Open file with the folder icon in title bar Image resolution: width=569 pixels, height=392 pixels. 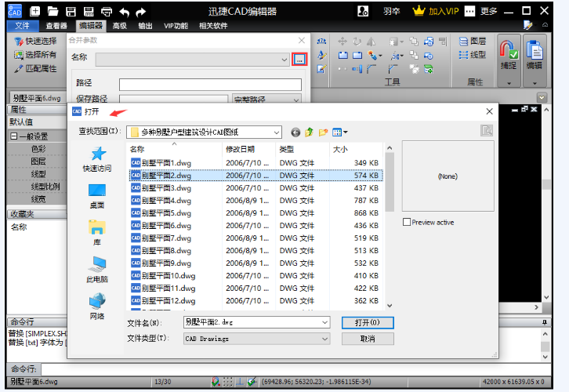point(53,11)
